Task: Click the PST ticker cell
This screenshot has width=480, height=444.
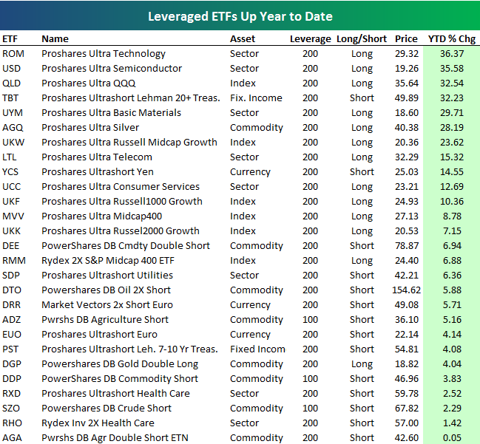Action: [10, 349]
